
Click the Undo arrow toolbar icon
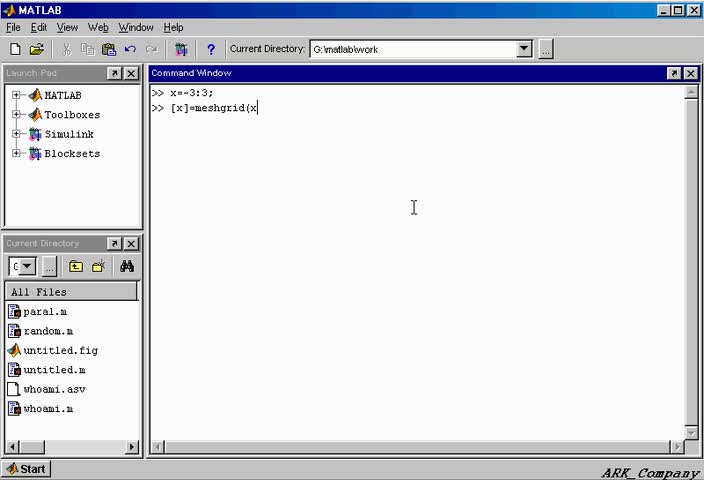coord(130,49)
